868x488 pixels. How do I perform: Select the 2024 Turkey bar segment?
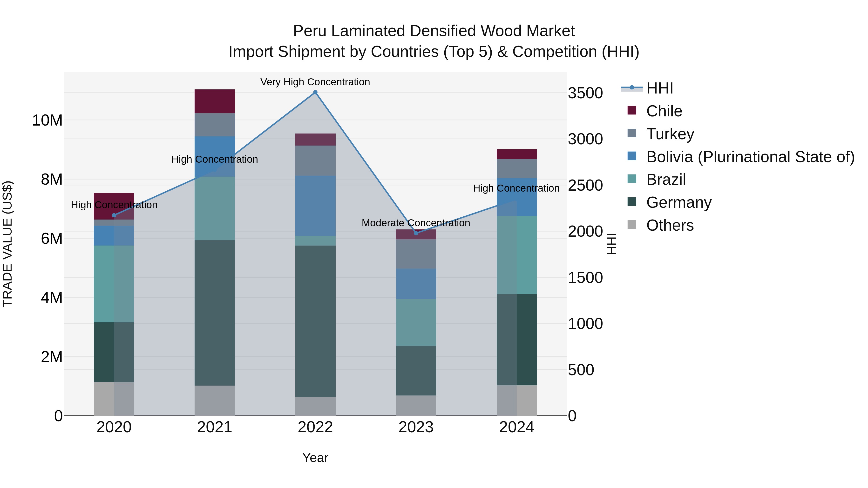516,169
